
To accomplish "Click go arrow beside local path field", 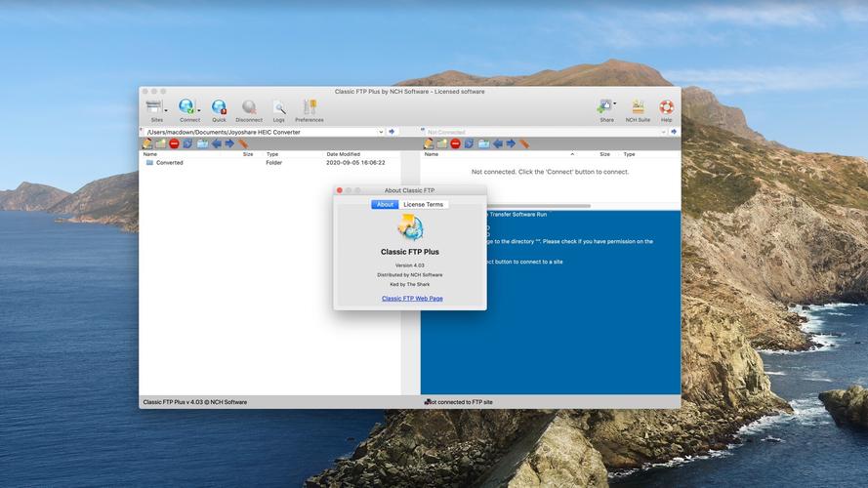I will [392, 132].
